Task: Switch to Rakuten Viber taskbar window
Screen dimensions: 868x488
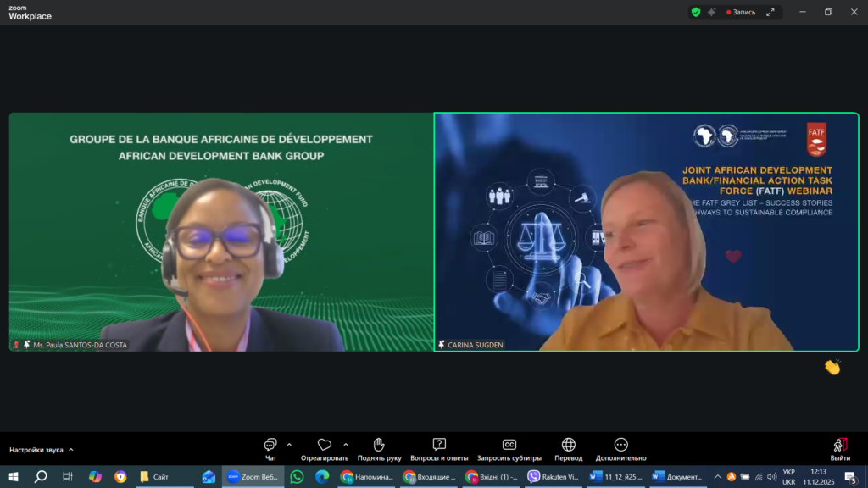Action: (553, 477)
